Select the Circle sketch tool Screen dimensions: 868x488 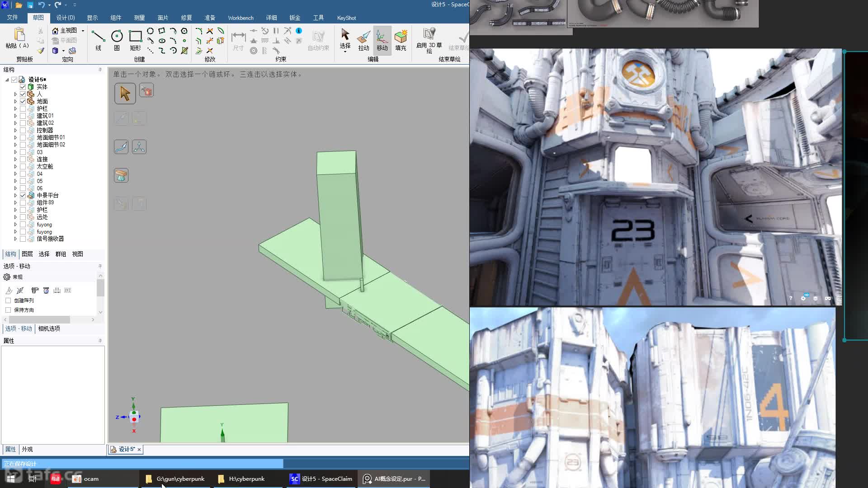tap(117, 40)
